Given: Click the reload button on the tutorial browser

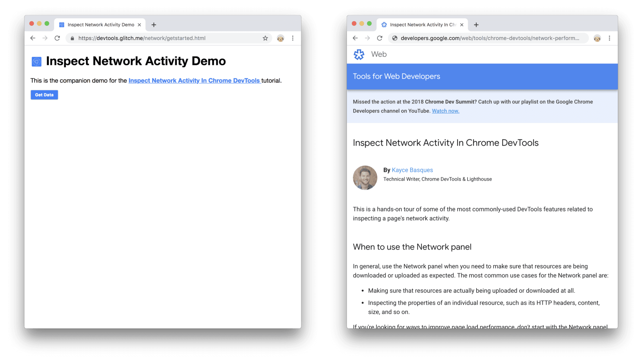Looking at the screenshot, I should coord(379,38).
